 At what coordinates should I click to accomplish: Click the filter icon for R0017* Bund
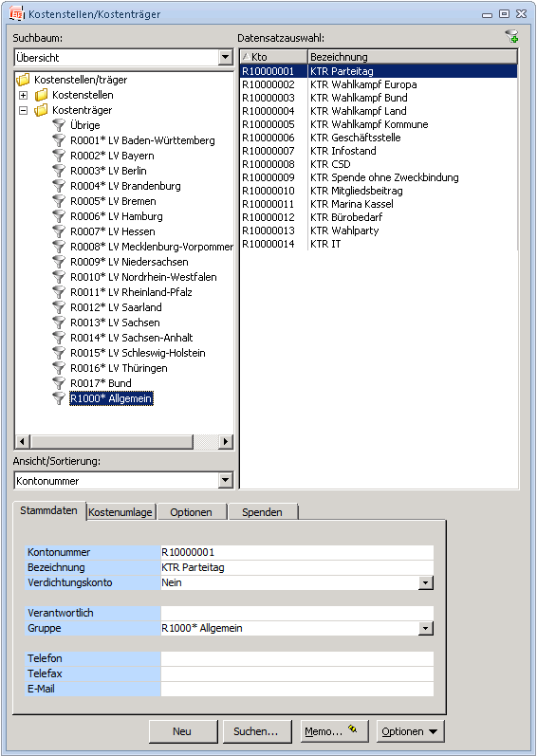(59, 383)
